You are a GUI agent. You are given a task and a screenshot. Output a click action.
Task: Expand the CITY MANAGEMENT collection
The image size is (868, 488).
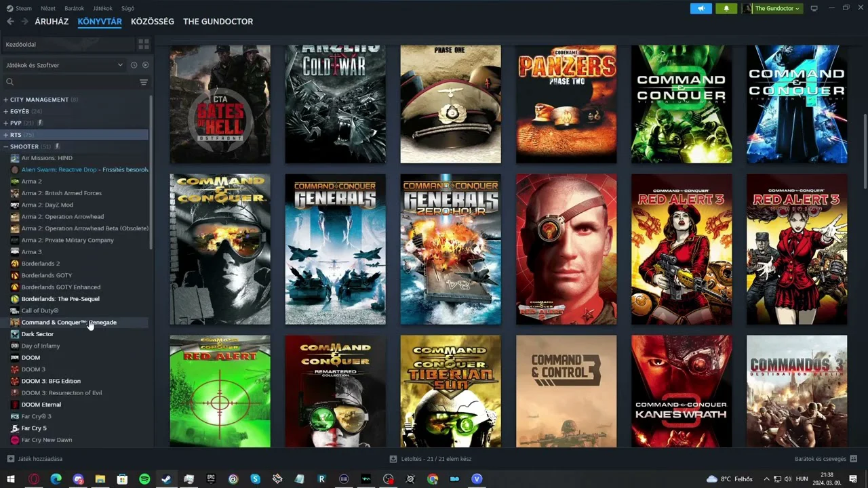(6, 100)
